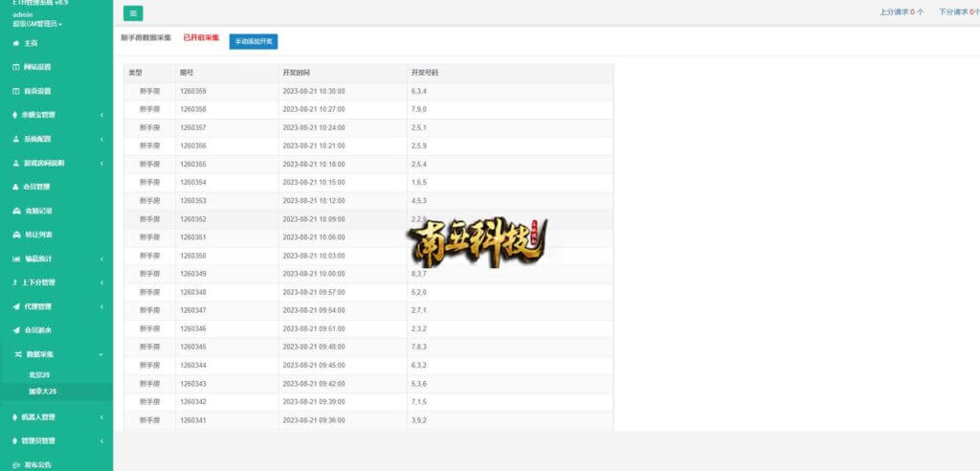Click the icon beside 游戏房间说明

pos(16,164)
